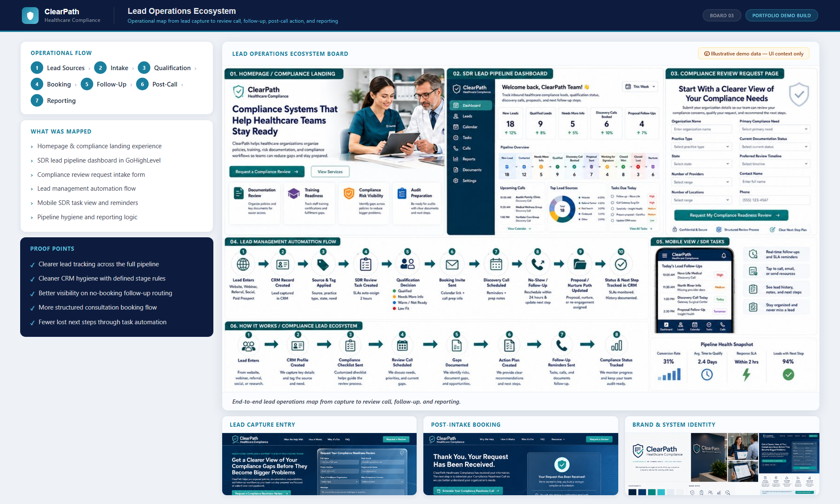Select Calendar in the SDR sidebar
The width and height of the screenshot is (840, 504).
[471, 127]
